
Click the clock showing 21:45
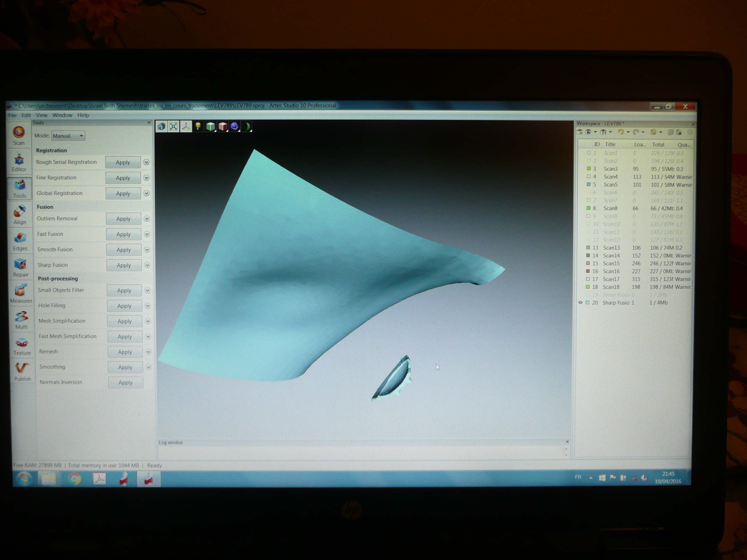[x=668, y=473]
